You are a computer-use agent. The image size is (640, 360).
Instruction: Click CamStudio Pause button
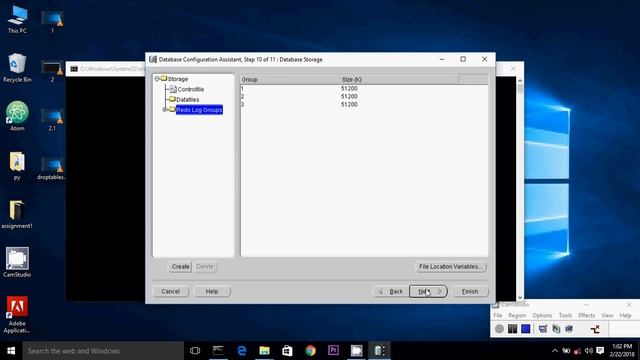coord(512,329)
